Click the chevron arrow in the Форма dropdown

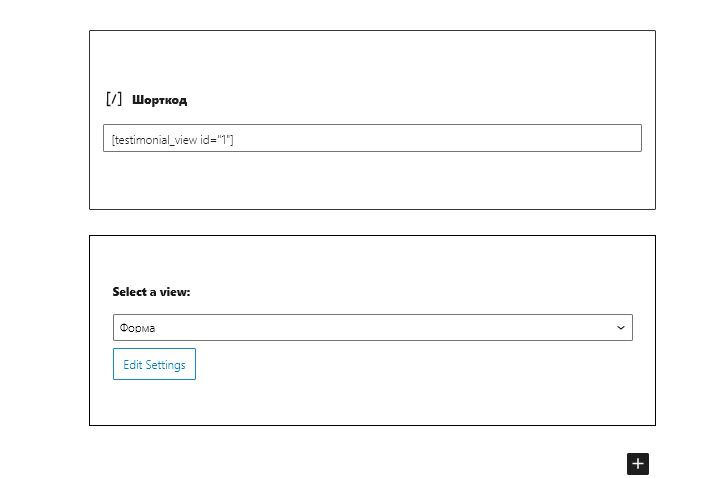(x=620, y=327)
